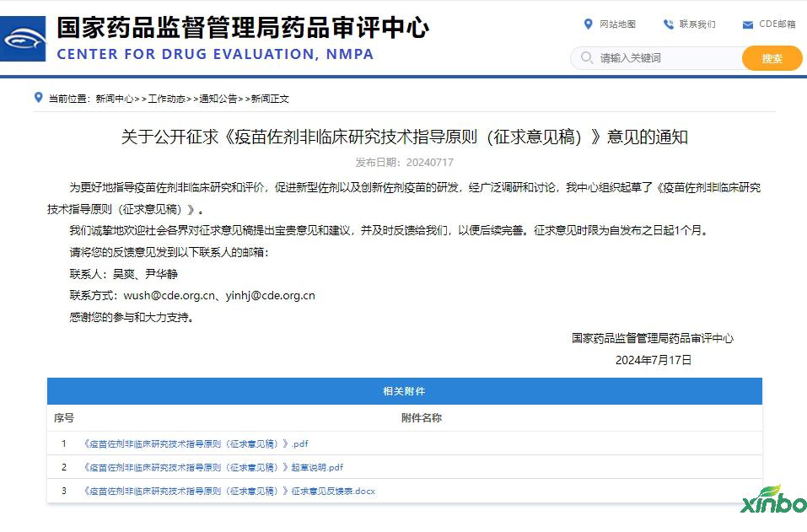Click the orange 搜索 button
The height and width of the screenshot is (532, 807).
(772, 58)
